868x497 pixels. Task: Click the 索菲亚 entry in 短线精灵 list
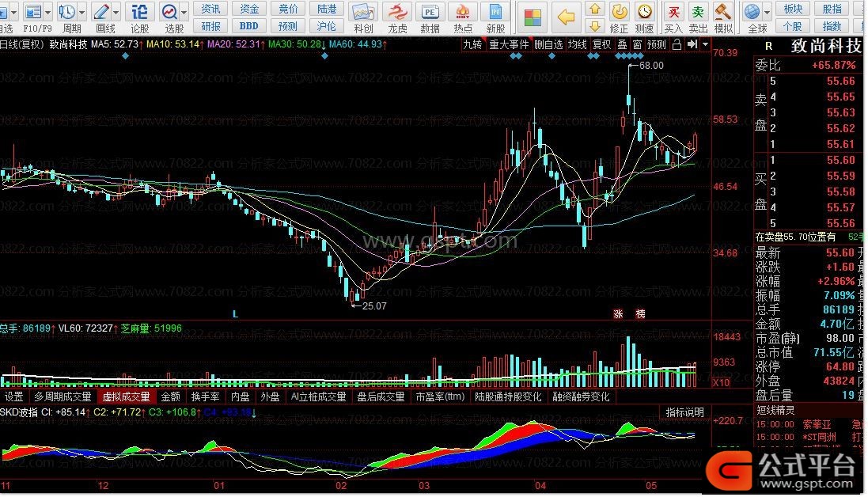coord(817,424)
